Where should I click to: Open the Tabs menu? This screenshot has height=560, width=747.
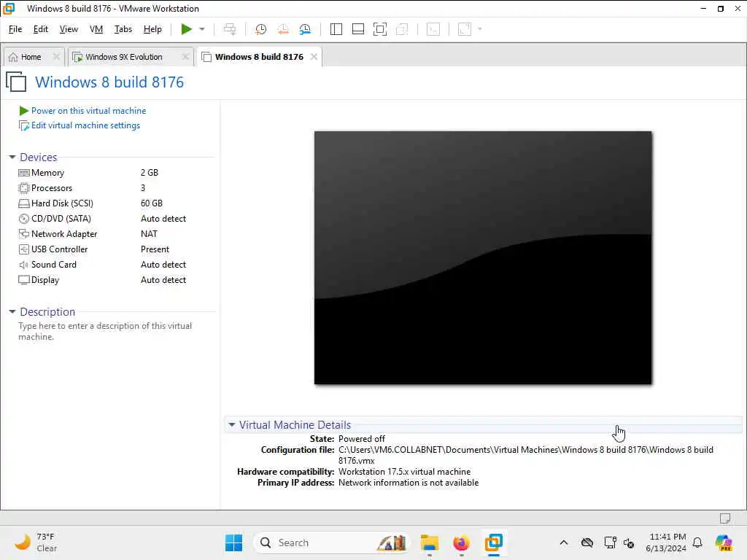(123, 29)
